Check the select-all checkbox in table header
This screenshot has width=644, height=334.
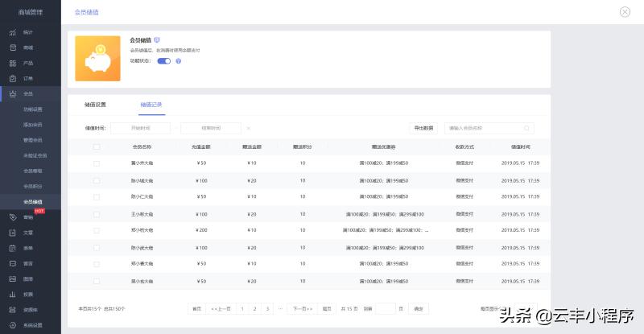pos(97,146)
